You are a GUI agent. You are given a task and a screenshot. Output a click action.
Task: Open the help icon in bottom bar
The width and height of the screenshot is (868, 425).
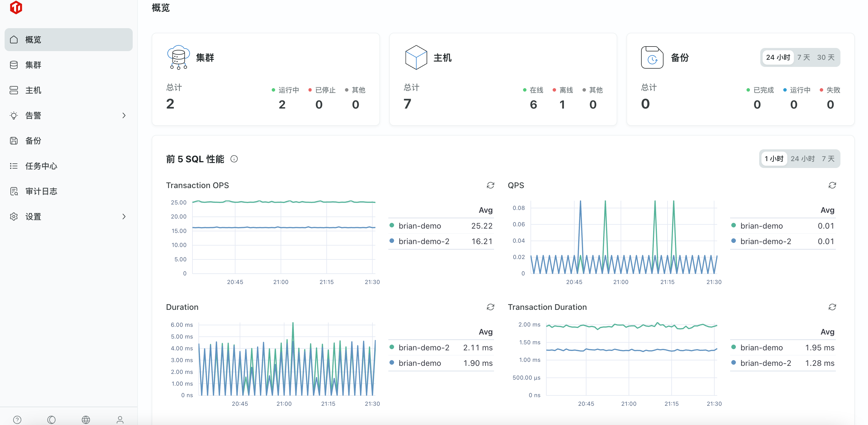[17, 420]
